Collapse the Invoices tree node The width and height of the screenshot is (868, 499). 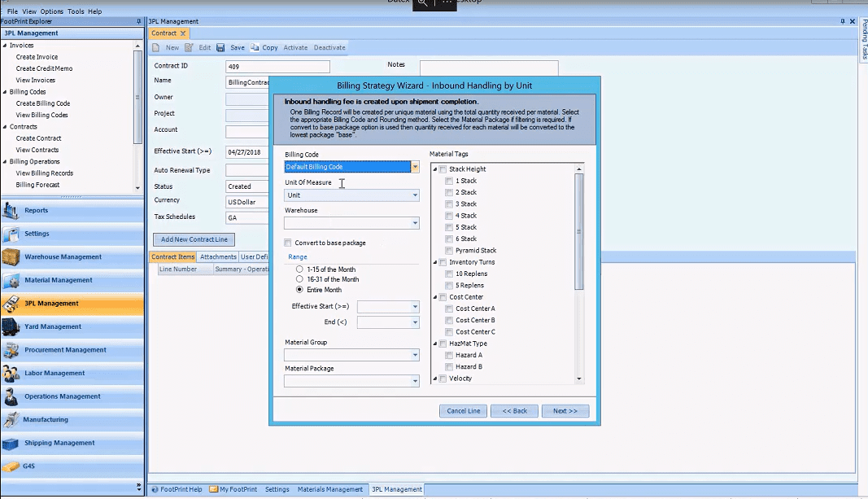(5, 46)
